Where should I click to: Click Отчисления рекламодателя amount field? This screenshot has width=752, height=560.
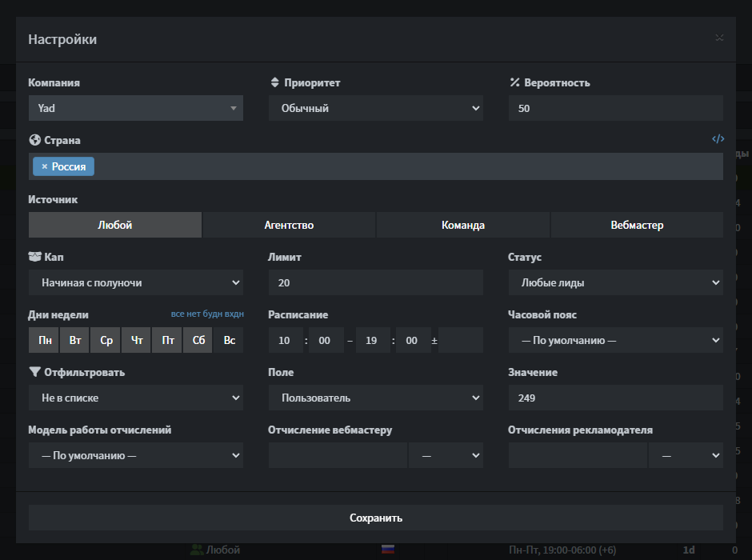(x=578, y=455)
